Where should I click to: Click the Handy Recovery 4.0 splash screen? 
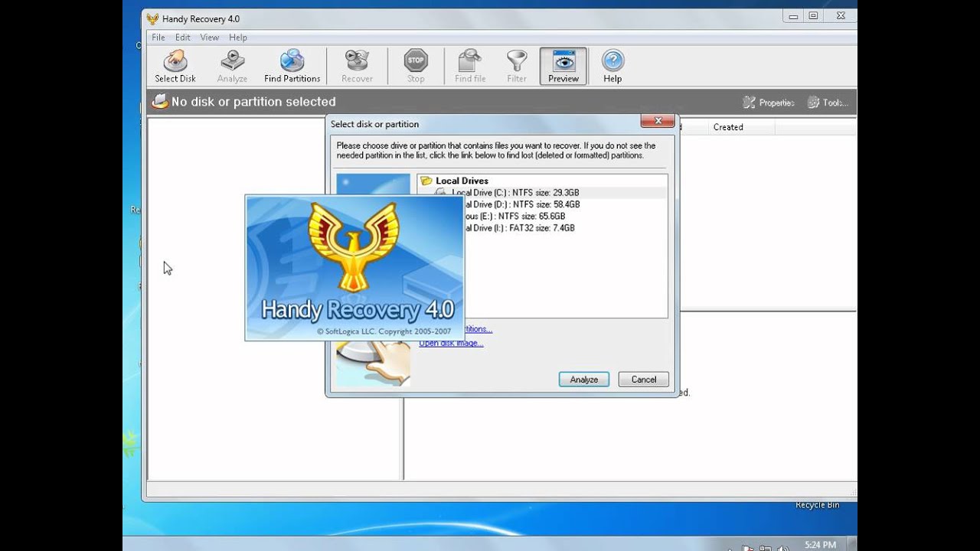(x=354, y=268)
